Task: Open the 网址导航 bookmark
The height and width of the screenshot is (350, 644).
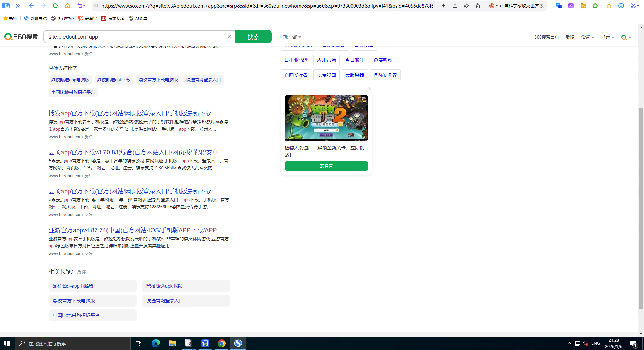Action: point(35,18)
